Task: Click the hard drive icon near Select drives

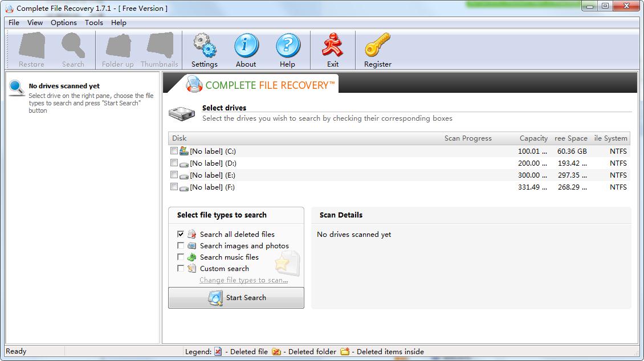Action: coord(182,114)
